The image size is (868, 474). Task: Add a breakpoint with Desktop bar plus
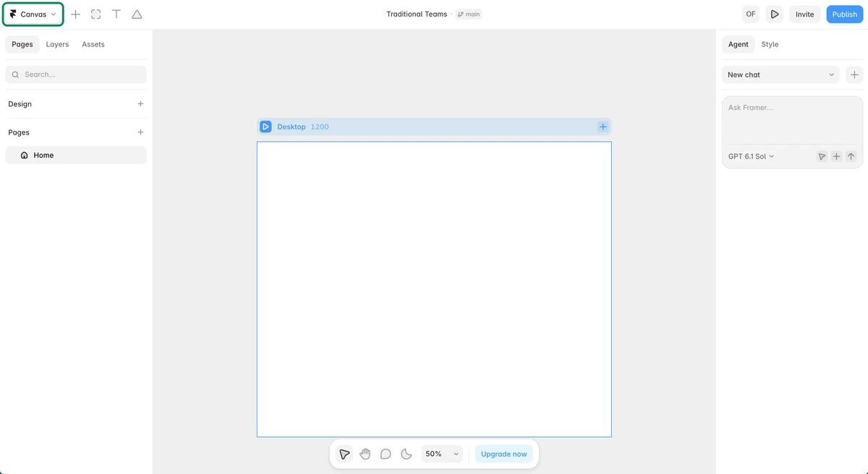(x=603, y=127)
